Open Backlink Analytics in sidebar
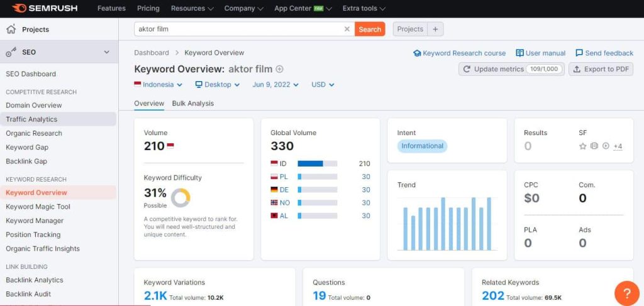The width and height of the screenshot is (644, 306). tap(35, 280)
